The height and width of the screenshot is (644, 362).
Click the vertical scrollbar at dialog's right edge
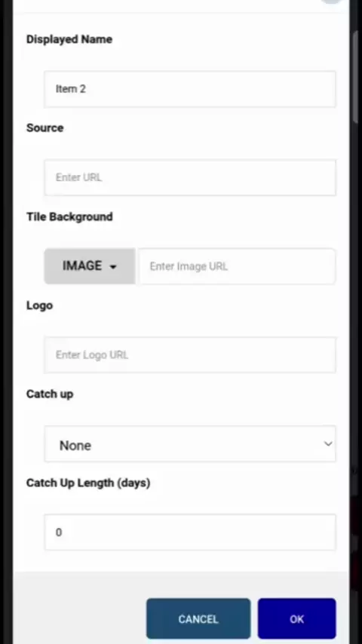(356, 76)
